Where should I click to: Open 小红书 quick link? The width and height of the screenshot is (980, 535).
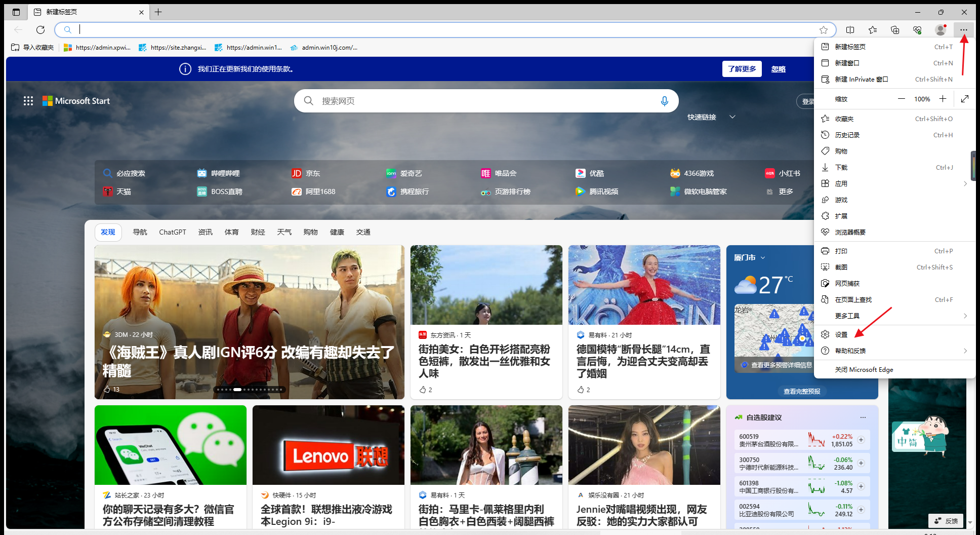coord(783,173)
